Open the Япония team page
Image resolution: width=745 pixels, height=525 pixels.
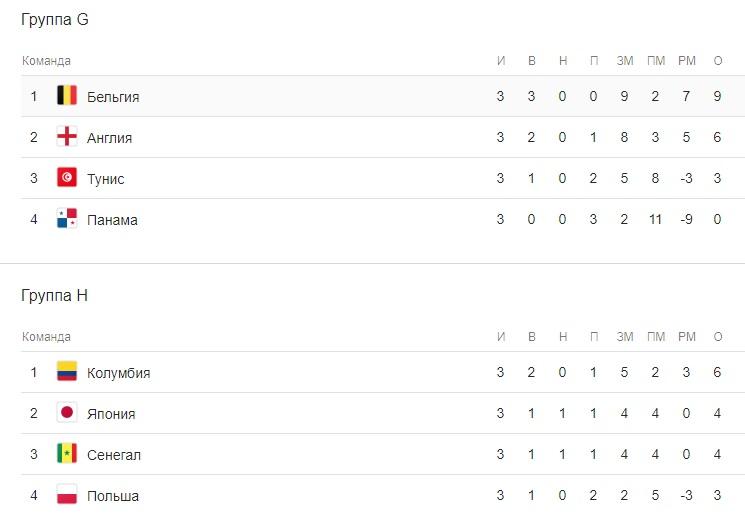[111, 414]
